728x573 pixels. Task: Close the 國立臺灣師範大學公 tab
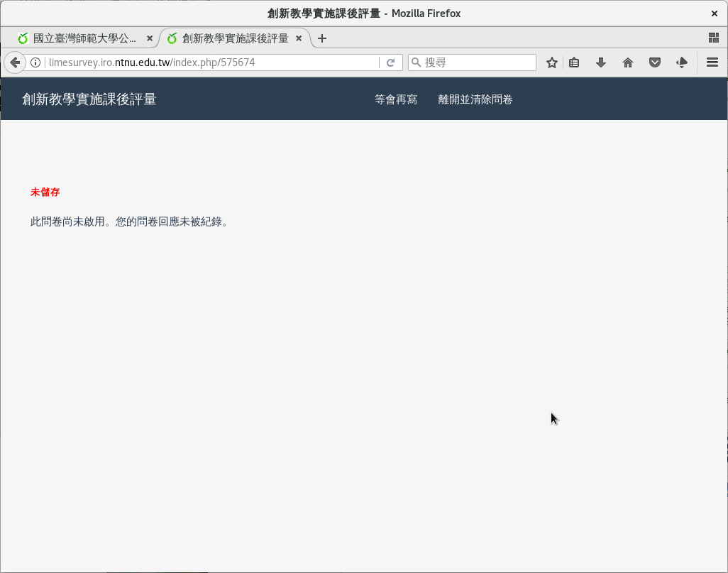[150, 38]
